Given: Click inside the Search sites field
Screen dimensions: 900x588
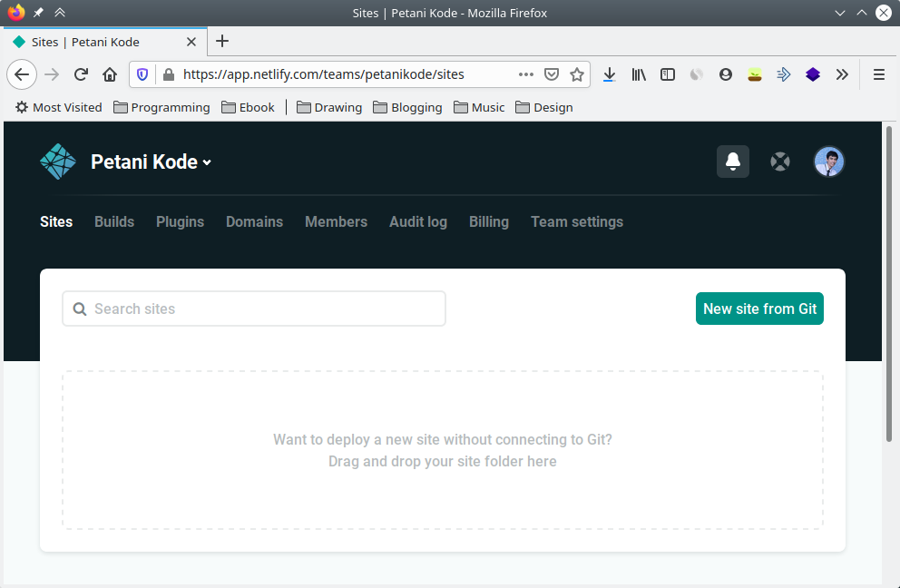Looking at the screenshot, I should click(254, 309).
